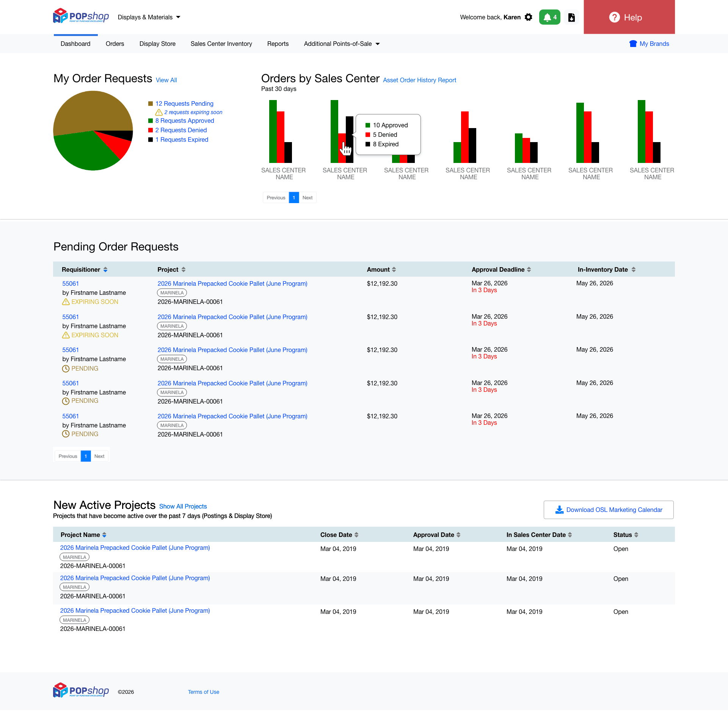Open Terms of Use link
Viewport: 728px width, 712px height.
tap(204, 692)
